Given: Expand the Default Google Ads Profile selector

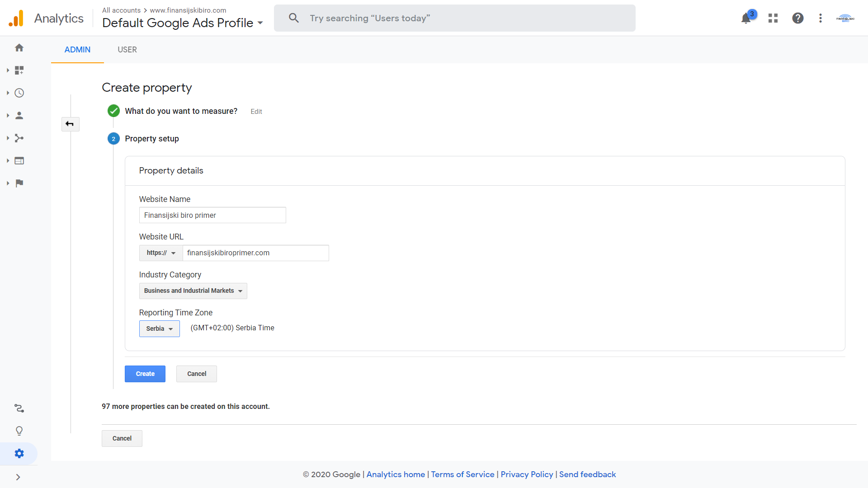Looking at the screenshot, I should click(x=260, y=23).
